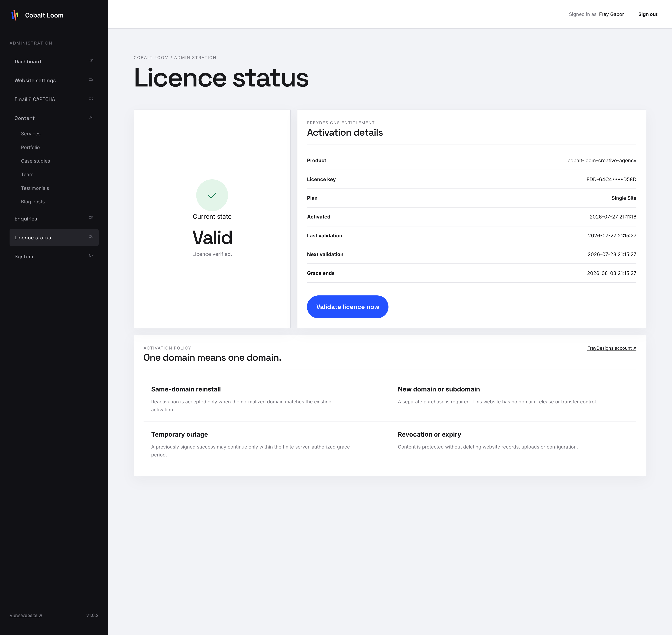Click the green checkmark status icon
Screen dimensions: 672x635
212,195
